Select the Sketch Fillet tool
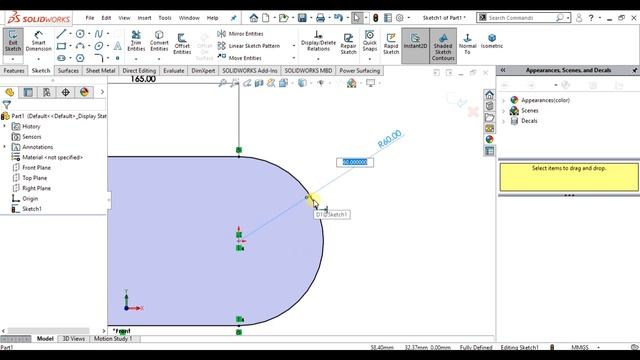This screenshot has width=640, height=360. pyautogui.click(x=99, y=58)
